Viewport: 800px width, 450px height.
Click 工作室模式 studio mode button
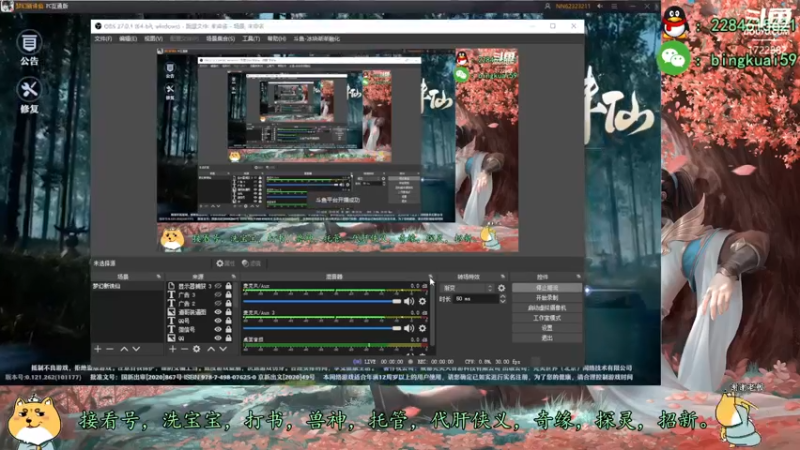(547, 318)
